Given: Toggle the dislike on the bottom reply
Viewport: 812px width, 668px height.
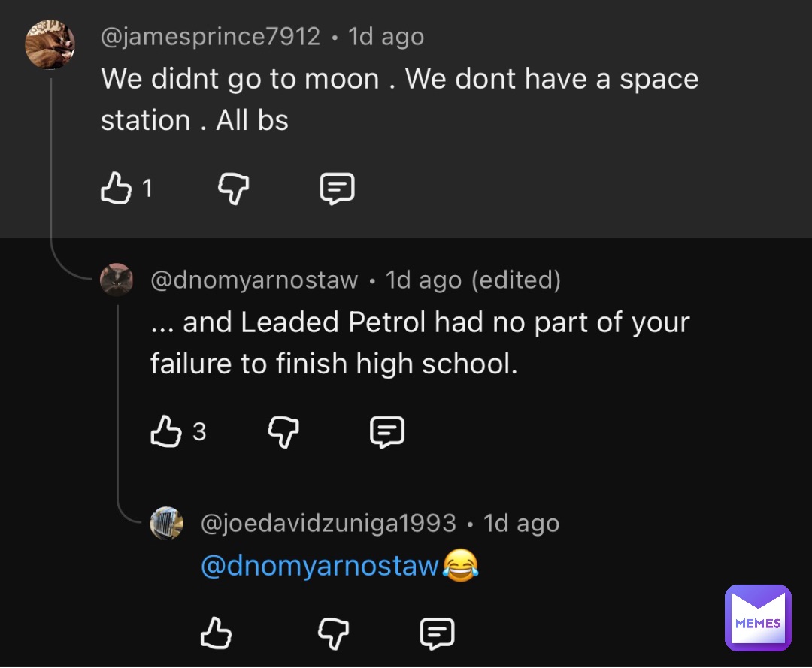Looking at the screenshot, I should pyautogui.click(x=333, y=633).
